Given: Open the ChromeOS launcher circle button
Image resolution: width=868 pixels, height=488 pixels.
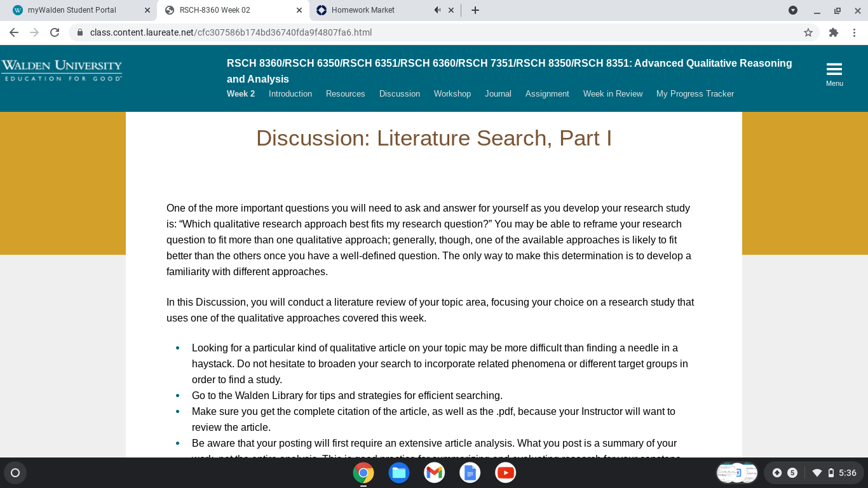Looking at the screenshot, I should [x=15, y=473].
